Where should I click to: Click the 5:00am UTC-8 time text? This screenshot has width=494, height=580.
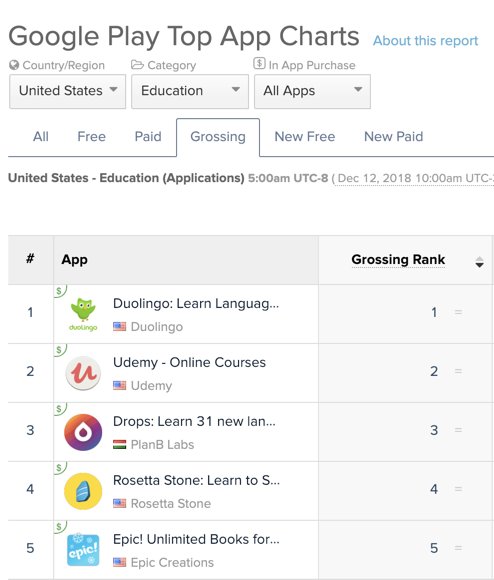(288, 178)
